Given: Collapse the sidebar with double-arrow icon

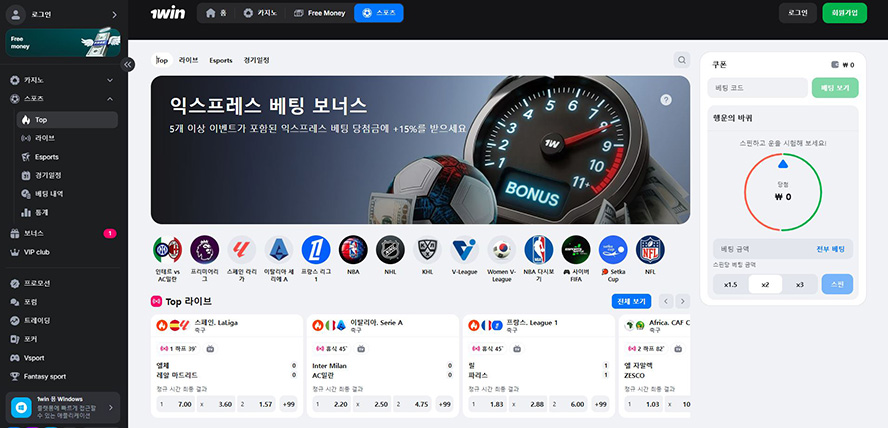Looking at the screenshot, I should coord(128,65).
